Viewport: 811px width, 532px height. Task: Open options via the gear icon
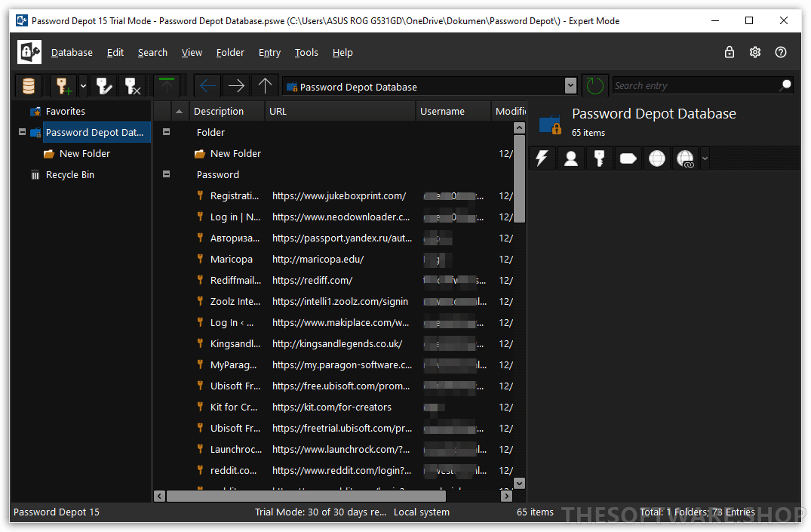pyautogui.click(x=755, y=52)
